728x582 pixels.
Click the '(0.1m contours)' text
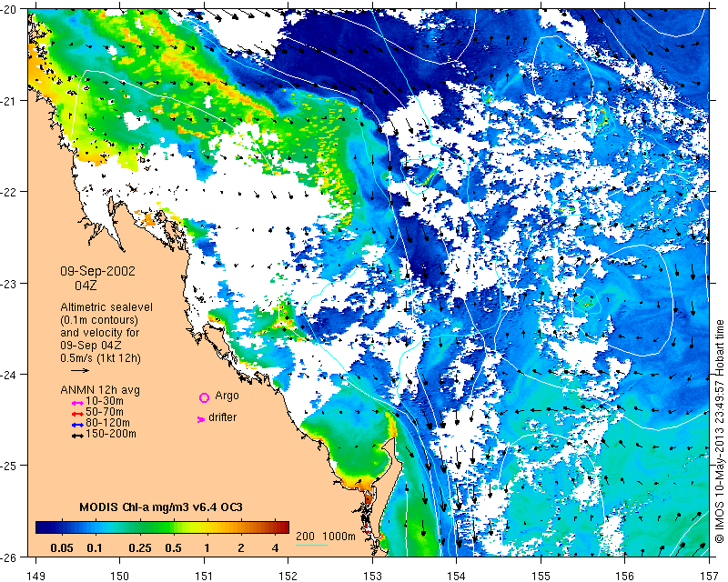[x=99, y=320]
